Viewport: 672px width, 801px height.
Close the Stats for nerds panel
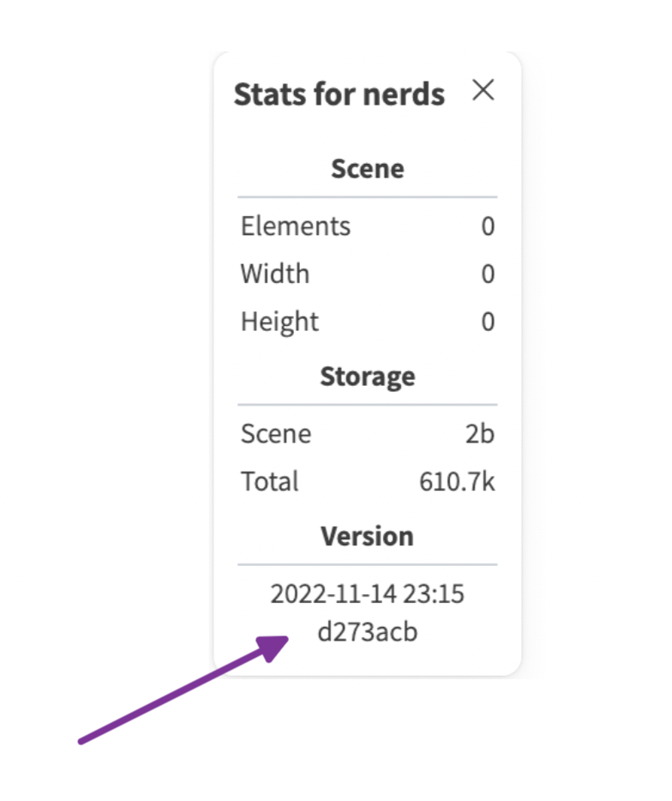tap(484, 90)
